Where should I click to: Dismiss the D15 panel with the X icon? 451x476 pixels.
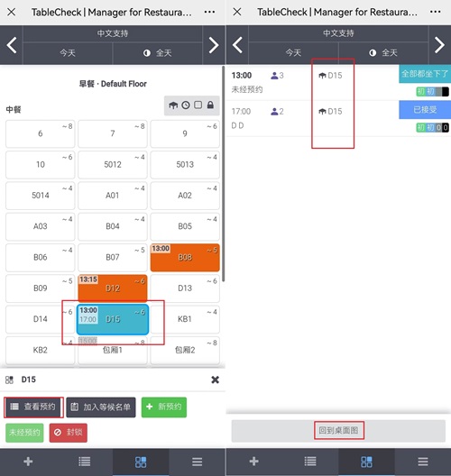pyautogui.click(x=215, y=380)
